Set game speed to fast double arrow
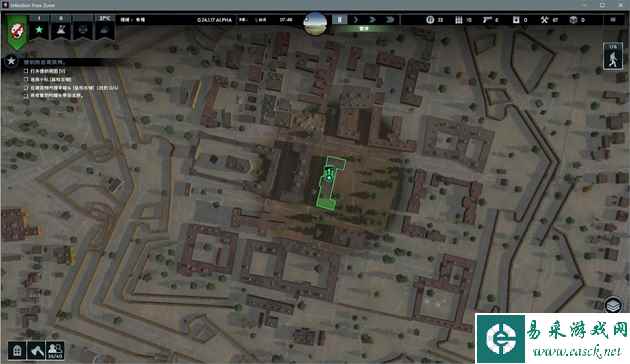The width and height of the screenshot is (630, 364). pos(372,19)
